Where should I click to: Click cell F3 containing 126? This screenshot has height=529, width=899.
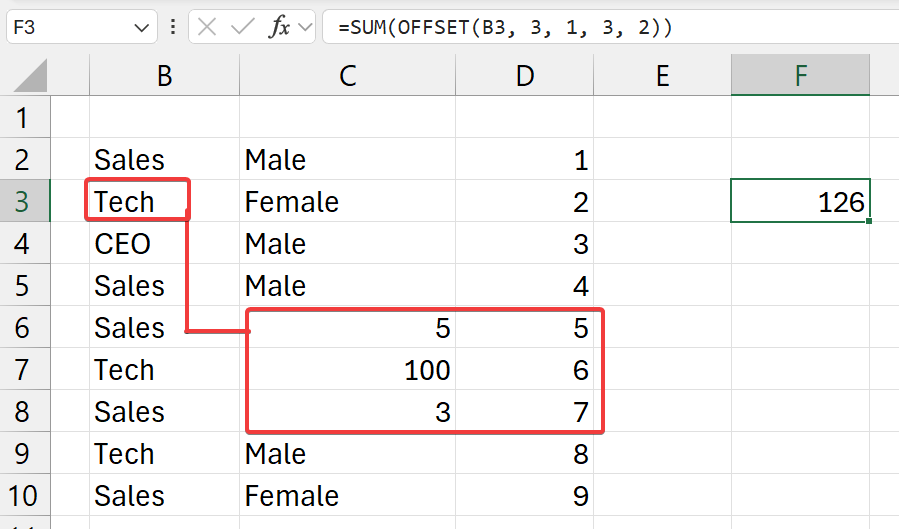(800, 202)
